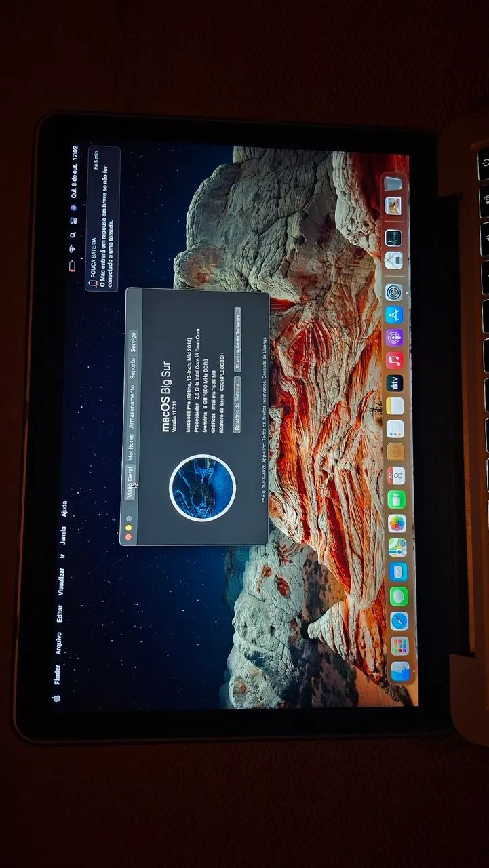Click the MacBook Pro model line
The image size is (489, 868).
189,385
